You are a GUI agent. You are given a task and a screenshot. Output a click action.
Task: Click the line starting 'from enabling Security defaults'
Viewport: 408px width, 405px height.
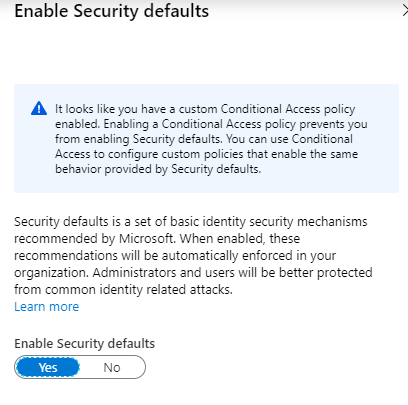coord(204,139)
